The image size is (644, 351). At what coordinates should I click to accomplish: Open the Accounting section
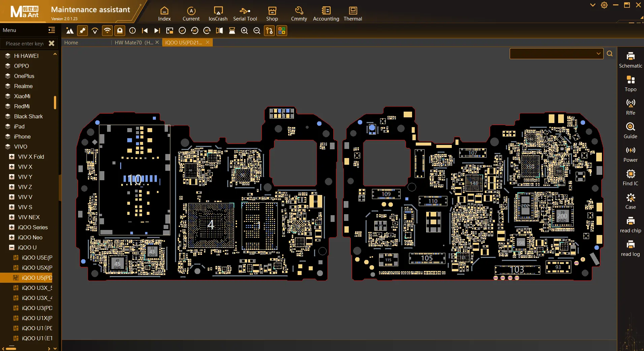coord(326,14)
